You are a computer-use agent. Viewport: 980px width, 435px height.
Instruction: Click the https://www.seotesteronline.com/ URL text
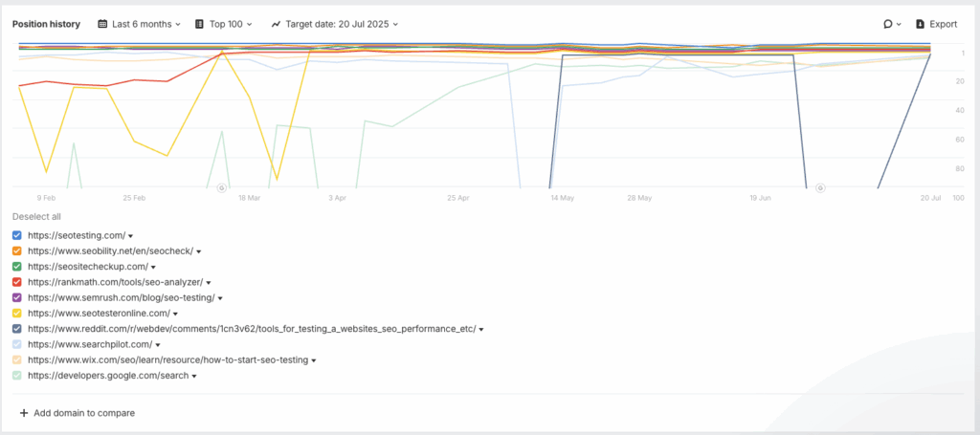(x=100, y=314)
